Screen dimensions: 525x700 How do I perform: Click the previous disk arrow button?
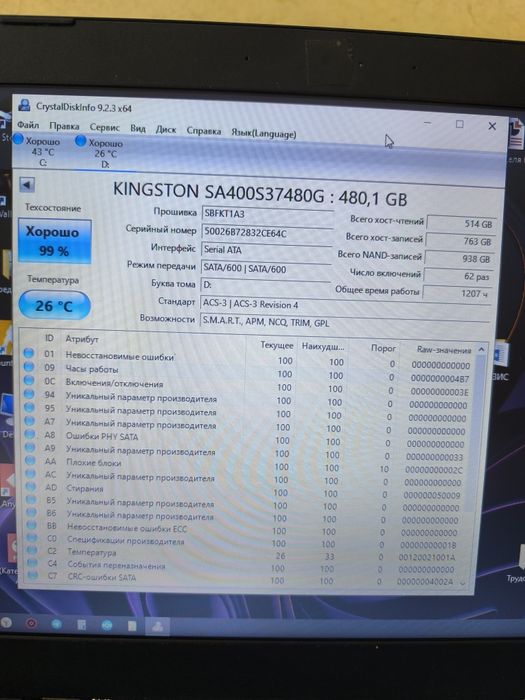point(27,184)
